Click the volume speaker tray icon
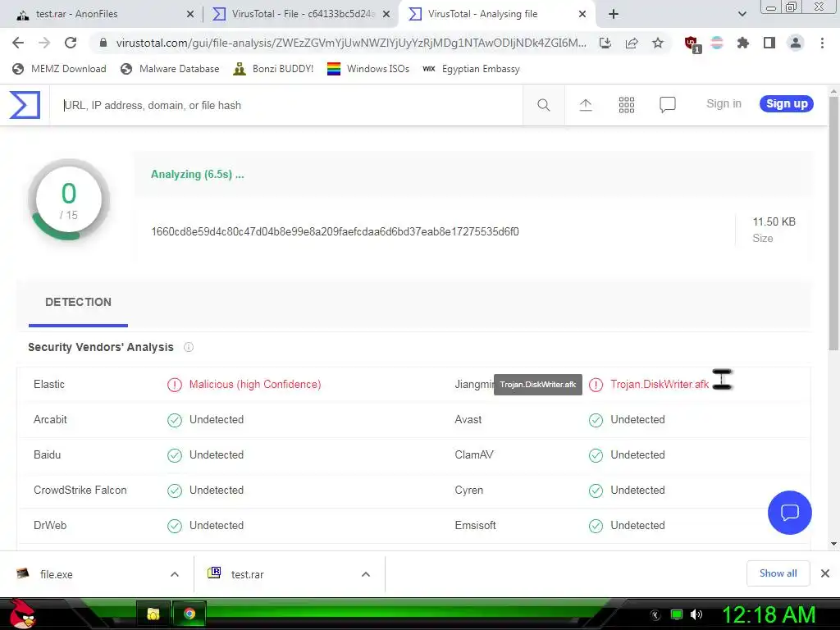840x630 pixels. click(696, 614)
